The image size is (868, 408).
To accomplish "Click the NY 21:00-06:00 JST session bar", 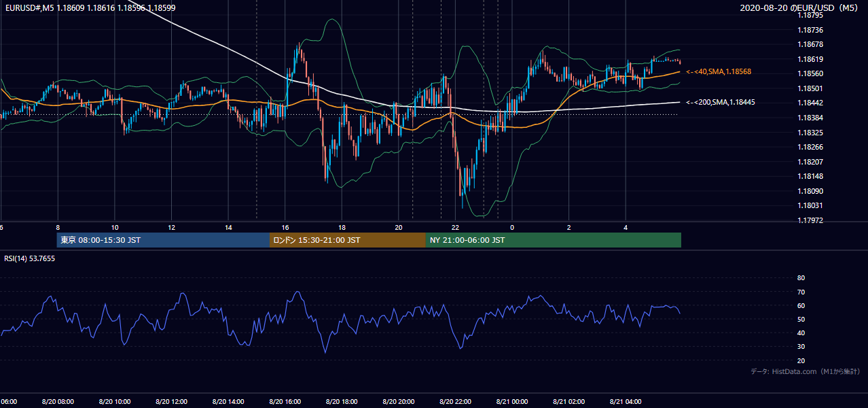I will click(554, 240).
